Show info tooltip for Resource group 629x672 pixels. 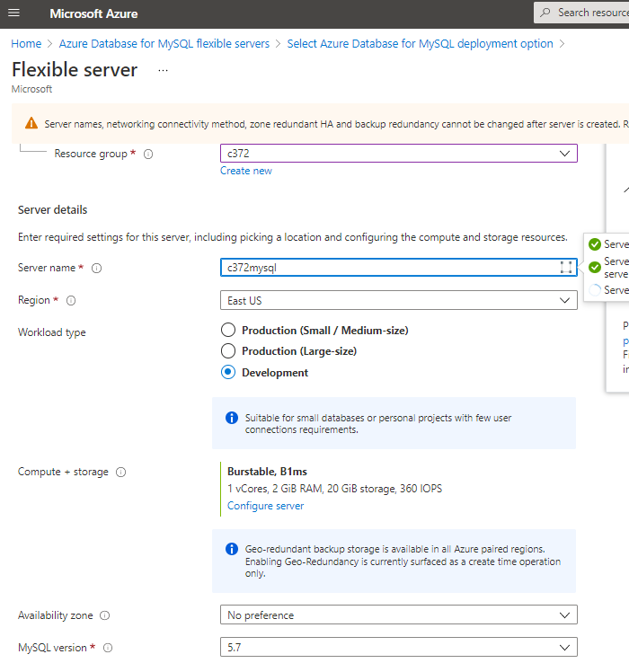[148, 155]
